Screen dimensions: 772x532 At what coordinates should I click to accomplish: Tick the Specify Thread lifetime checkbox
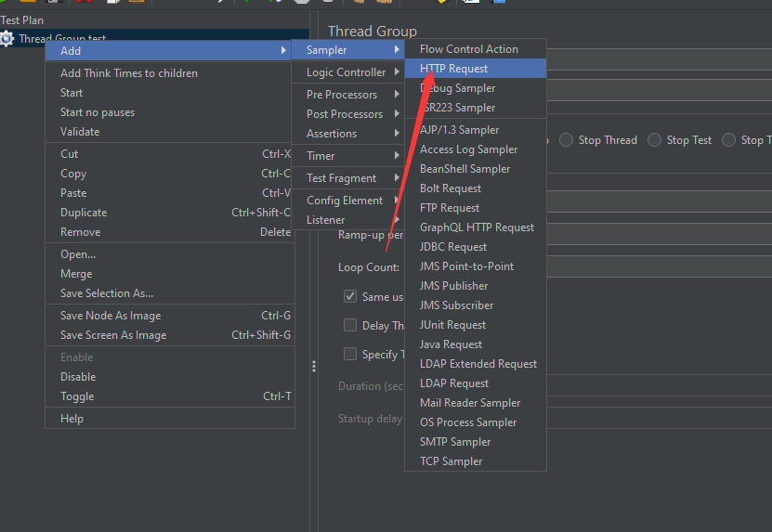tap(350, 354)
